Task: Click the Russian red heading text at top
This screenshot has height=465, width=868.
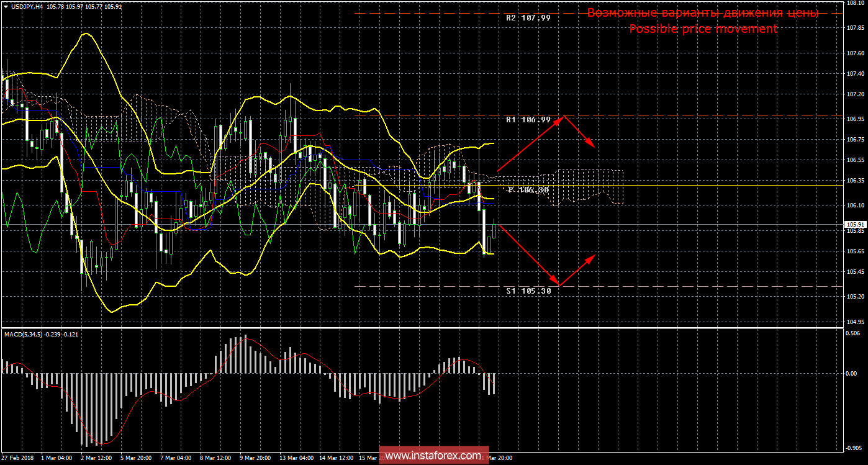Action: coord(703,13)
